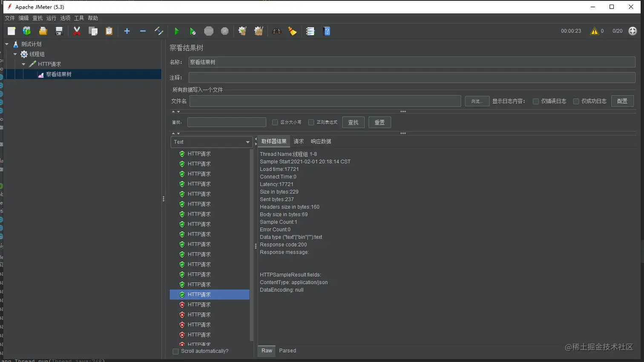644x362 pixels.
Task: Click the yellow warning log icon
Action: tap(594, 31)
